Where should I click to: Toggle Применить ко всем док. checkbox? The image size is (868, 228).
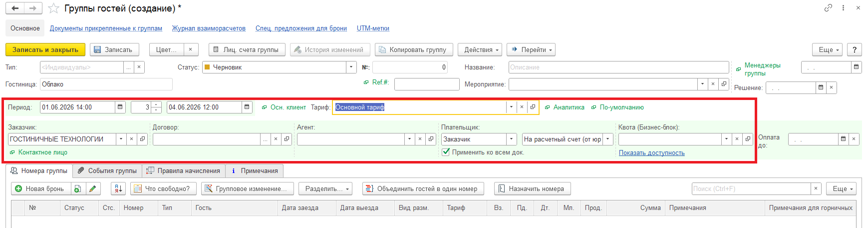click(x=446, y=152)
